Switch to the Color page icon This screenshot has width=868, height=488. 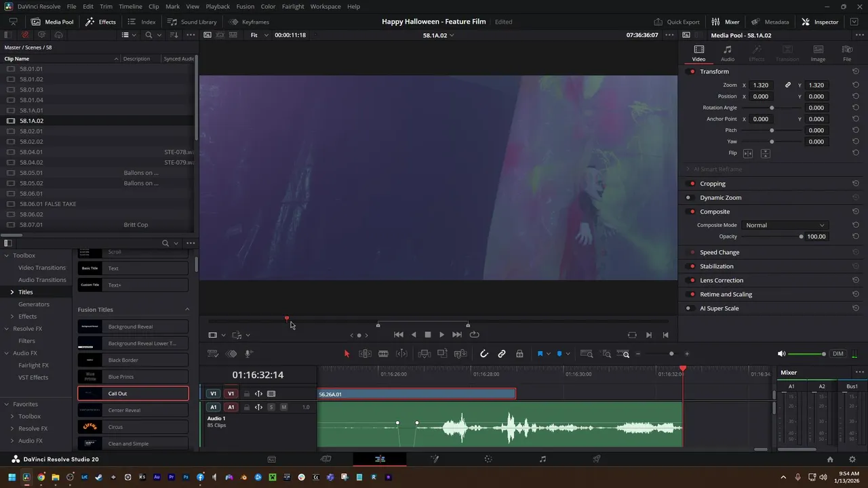tap(488, 459)
